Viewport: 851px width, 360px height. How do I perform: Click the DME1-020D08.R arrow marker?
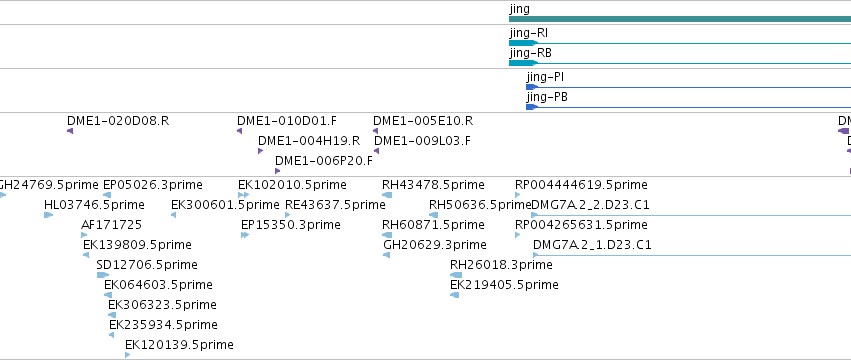pos(70,131)
